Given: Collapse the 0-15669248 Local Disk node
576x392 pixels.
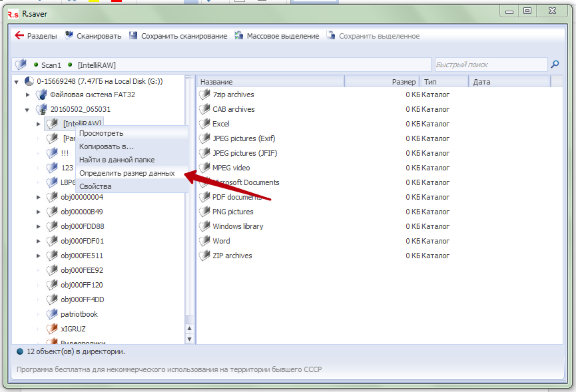Looking at the screenshot, I should pos(16,82).
